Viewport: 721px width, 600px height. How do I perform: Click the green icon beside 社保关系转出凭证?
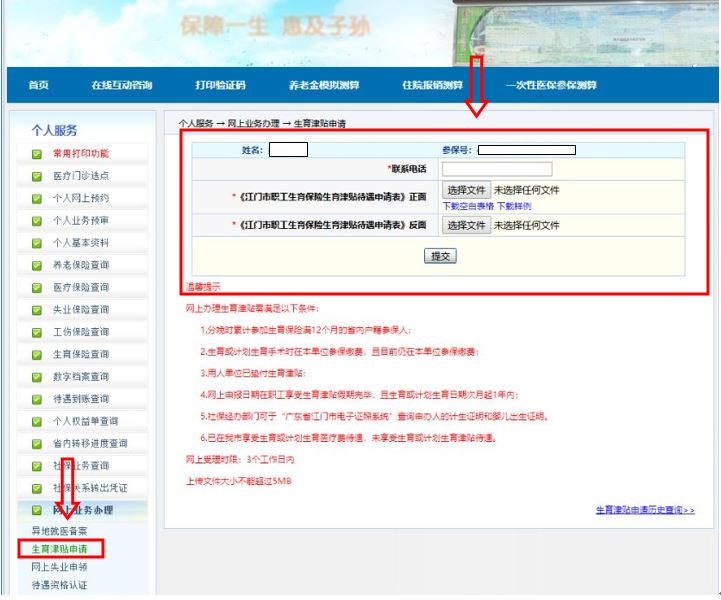tap(37, 489)
